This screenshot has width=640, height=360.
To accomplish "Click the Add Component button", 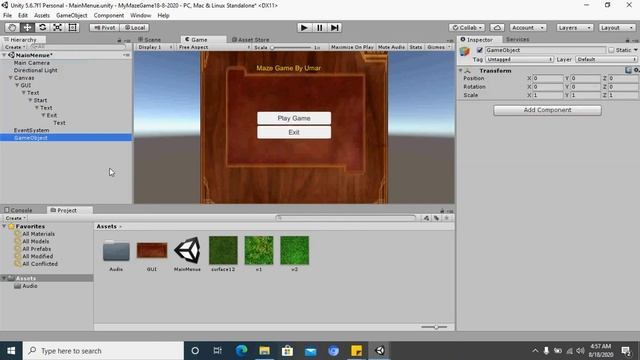I will [x=547, y=110].
